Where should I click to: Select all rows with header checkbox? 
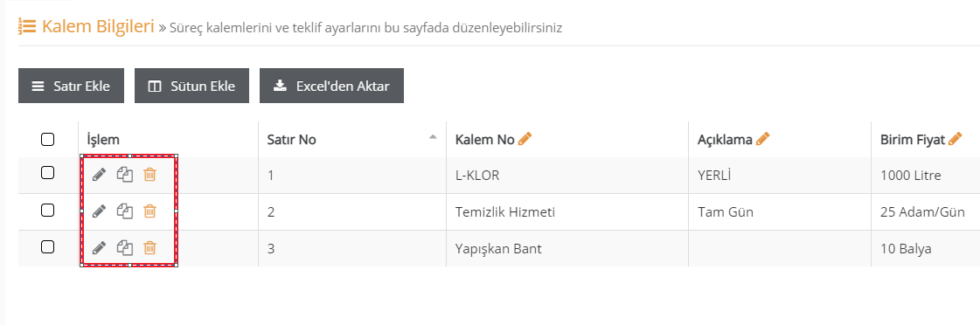47,140
